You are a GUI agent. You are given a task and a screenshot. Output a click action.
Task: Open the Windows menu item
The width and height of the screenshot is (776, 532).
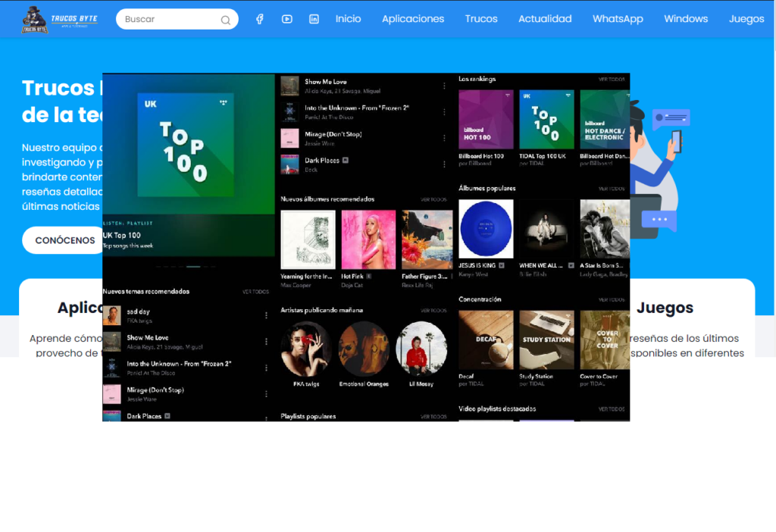pyautogui.click(x=686, y=19)
